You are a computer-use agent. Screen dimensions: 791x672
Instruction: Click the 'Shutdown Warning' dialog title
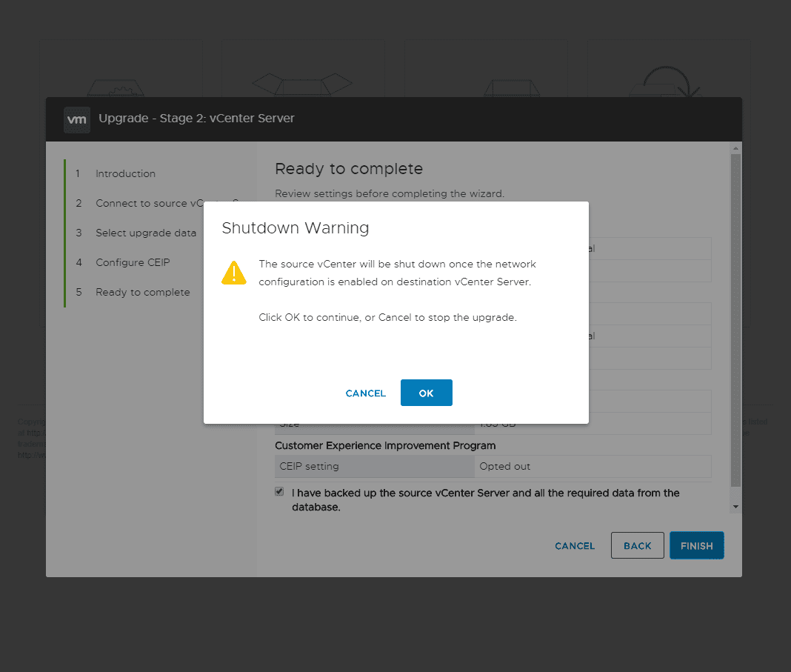tap(296, 228)
